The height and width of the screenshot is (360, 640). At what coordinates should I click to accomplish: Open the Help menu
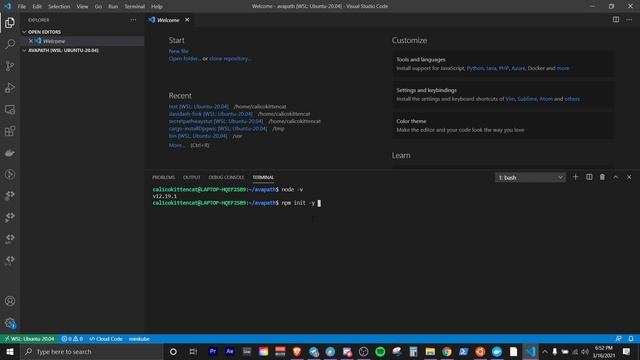point(157,6)
